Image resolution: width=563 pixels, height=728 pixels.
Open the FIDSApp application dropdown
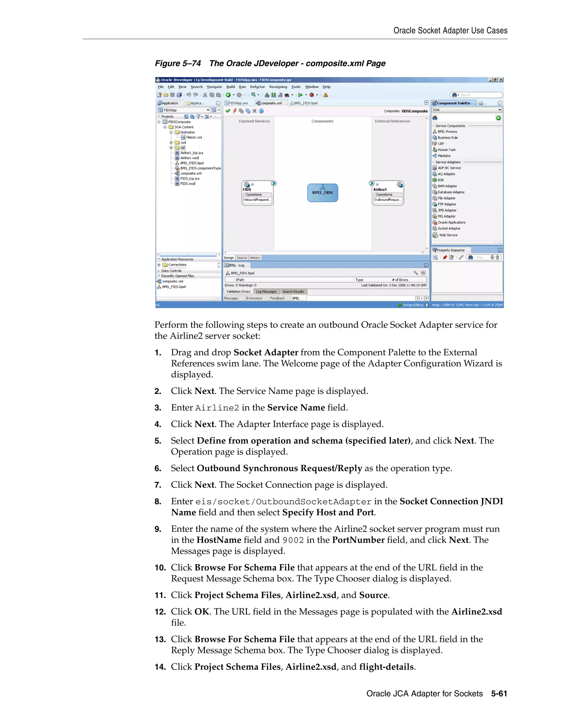point(208,110)
